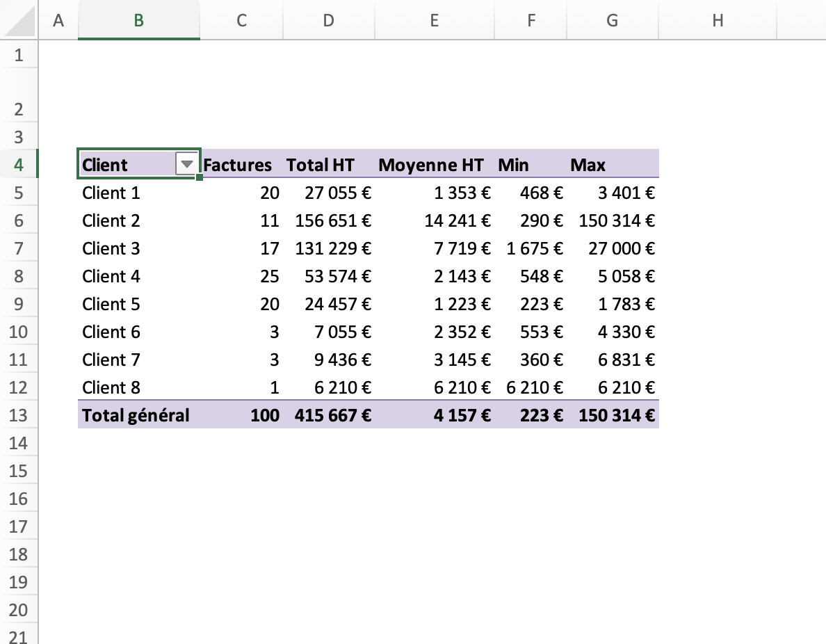Click the 548 € minimum cell

pyautogui.click(x=531, y=276)
